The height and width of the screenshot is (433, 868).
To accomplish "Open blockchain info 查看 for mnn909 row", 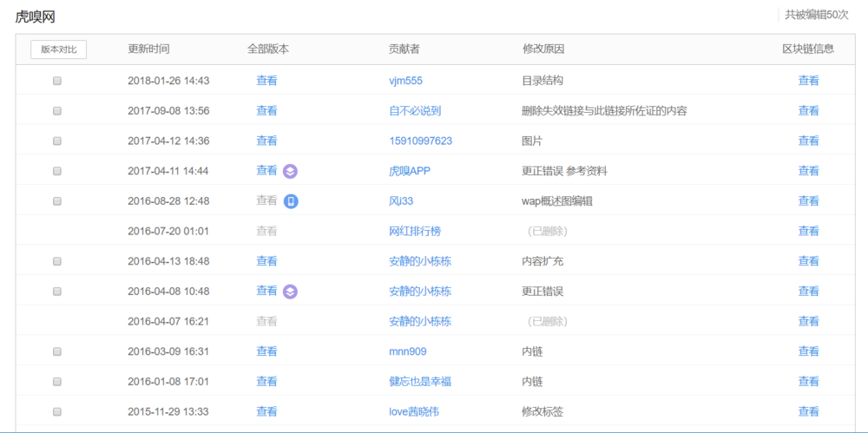I will click(808, 351).
